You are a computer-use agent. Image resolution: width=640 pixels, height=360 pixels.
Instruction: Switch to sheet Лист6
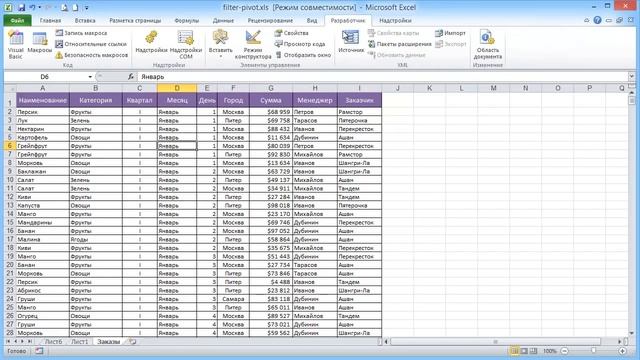53,342
